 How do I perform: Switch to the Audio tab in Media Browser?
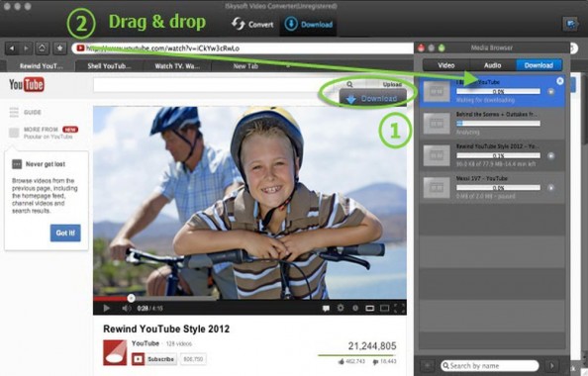click(492, 65)
